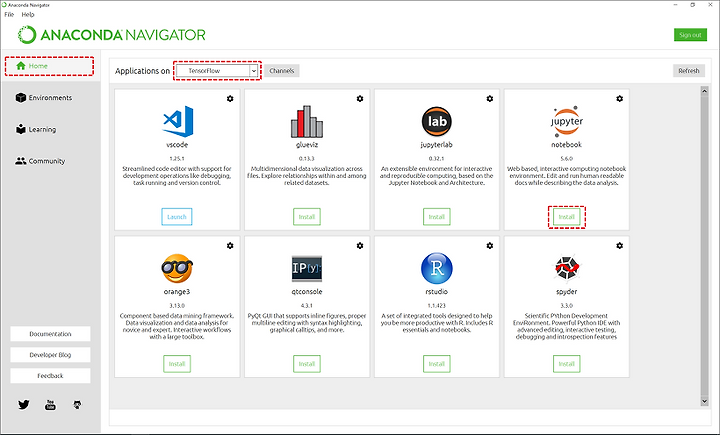Open the glueviz card settings gear
This screenshot has width=720, height=435.
tap(360, 99)
